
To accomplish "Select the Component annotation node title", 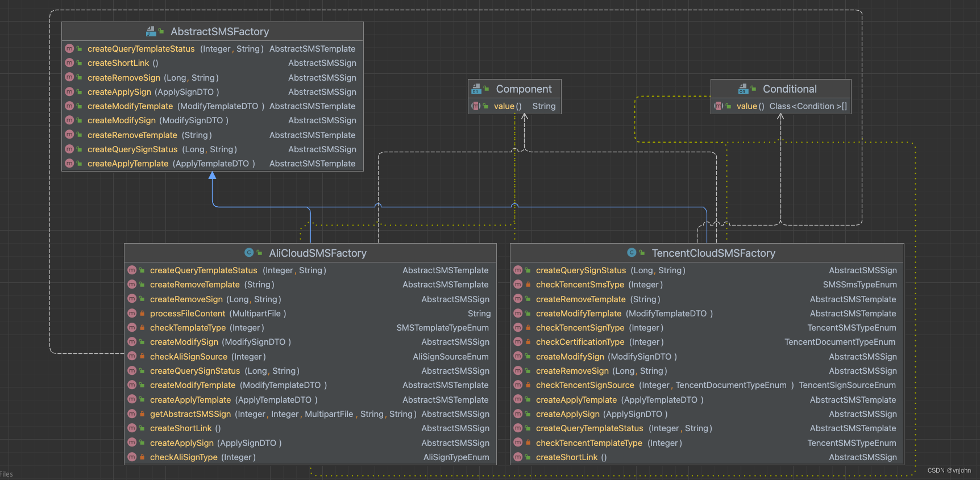I will (x=524, y=89).
